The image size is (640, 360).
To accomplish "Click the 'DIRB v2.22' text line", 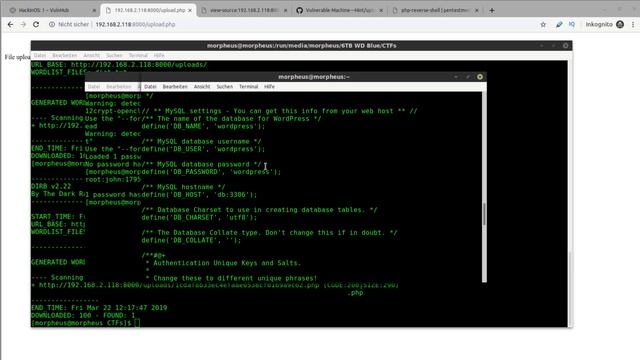I will (51, 186).
